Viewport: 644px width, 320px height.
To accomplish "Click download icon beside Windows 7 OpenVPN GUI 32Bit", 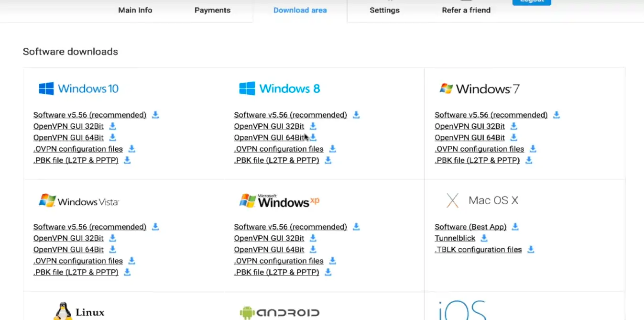I will 514,126.
